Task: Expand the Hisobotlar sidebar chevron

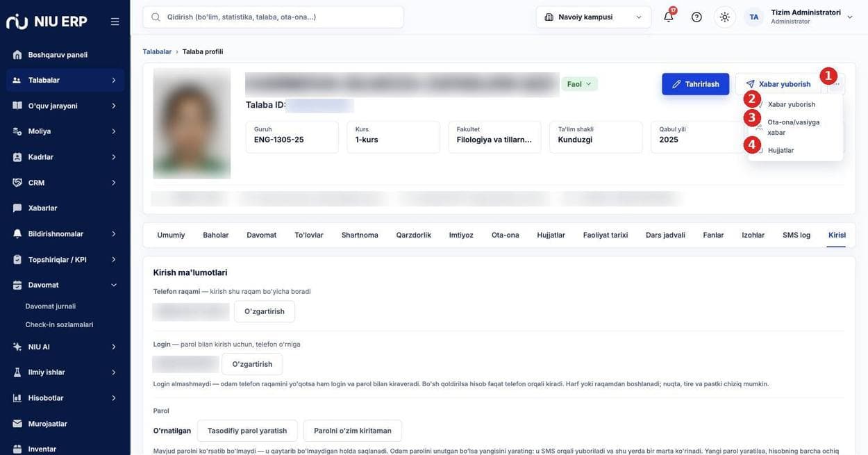Action: (114, 398)
